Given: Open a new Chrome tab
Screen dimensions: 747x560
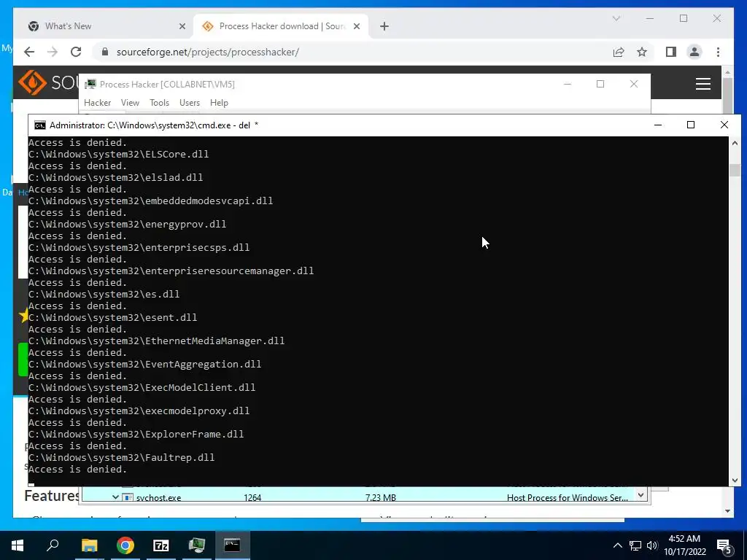Looking at the screenshot, I should 384,26.
